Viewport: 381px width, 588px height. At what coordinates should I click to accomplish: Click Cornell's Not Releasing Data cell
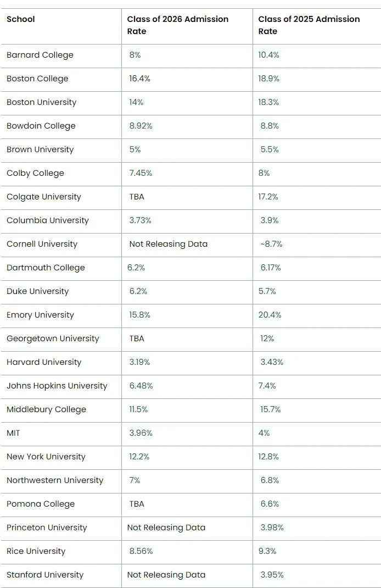(169, 244)
